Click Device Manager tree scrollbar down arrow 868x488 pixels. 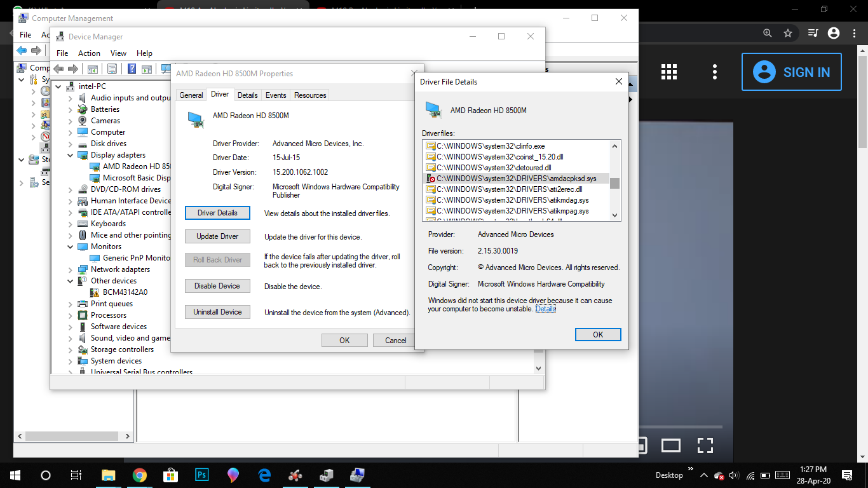click(x=539, y=368)
